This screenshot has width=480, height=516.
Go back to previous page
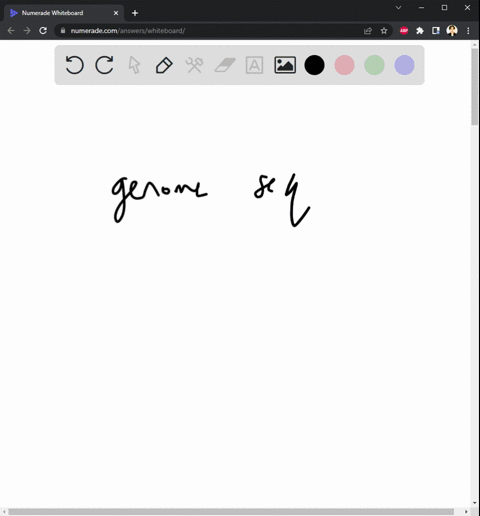(x=11, y=31)
